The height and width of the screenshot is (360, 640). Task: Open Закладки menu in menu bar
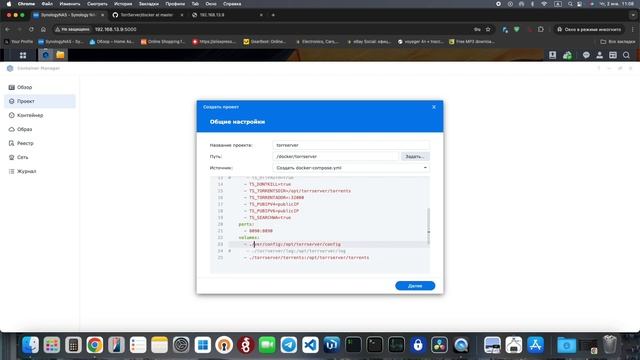pyautogui.click(x=149, y=4)
